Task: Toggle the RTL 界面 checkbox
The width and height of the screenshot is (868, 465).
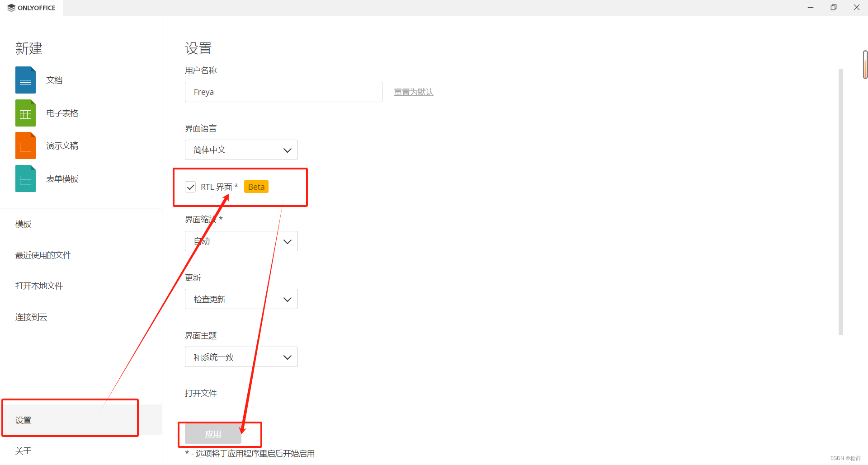Action: coord(190,187)
